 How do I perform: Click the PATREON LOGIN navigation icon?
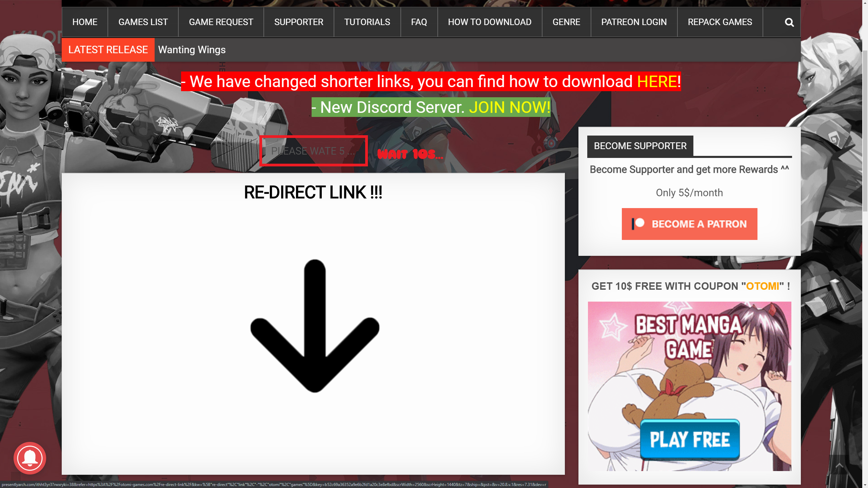pyautogui.click(x=634, y=22)
